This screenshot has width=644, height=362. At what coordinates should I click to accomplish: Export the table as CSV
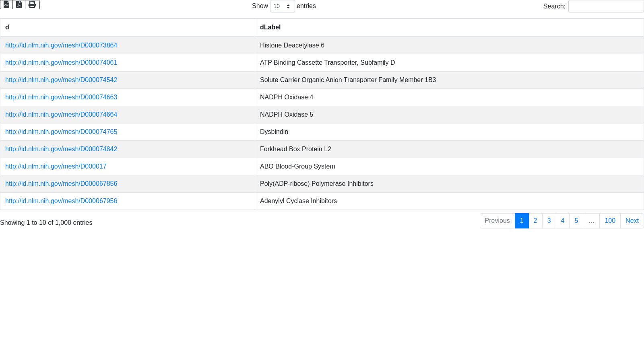pyautogui.click(x=6, y=4)
